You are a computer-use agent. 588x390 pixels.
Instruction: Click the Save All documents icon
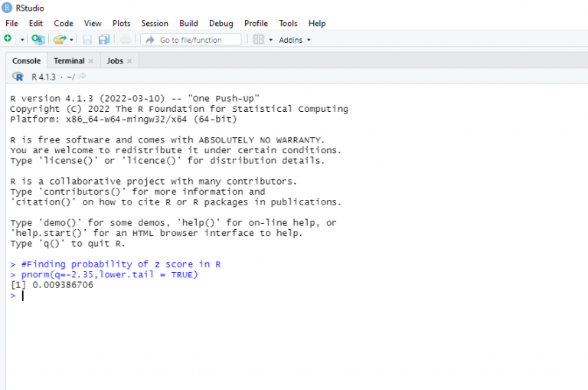point(104,39)
